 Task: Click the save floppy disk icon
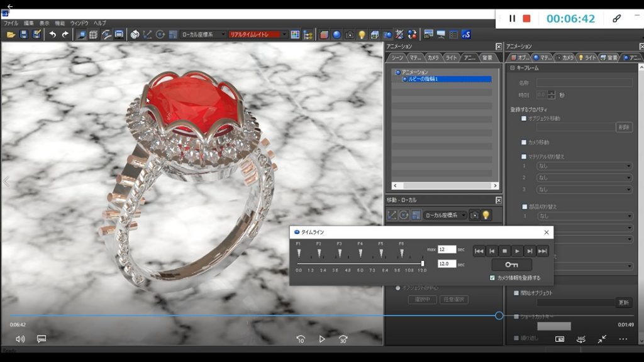(24, 35)
